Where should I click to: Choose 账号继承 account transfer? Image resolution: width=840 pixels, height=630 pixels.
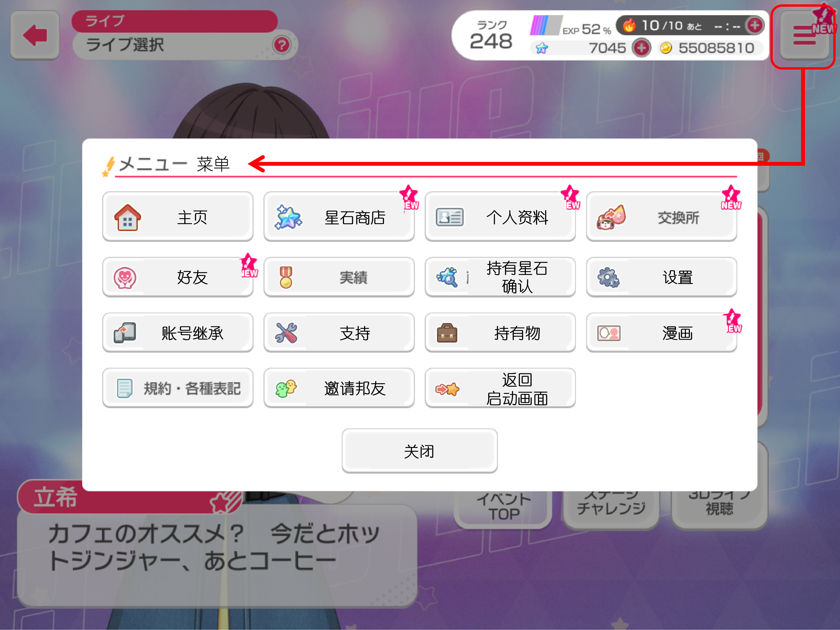[x=178, y=333]
